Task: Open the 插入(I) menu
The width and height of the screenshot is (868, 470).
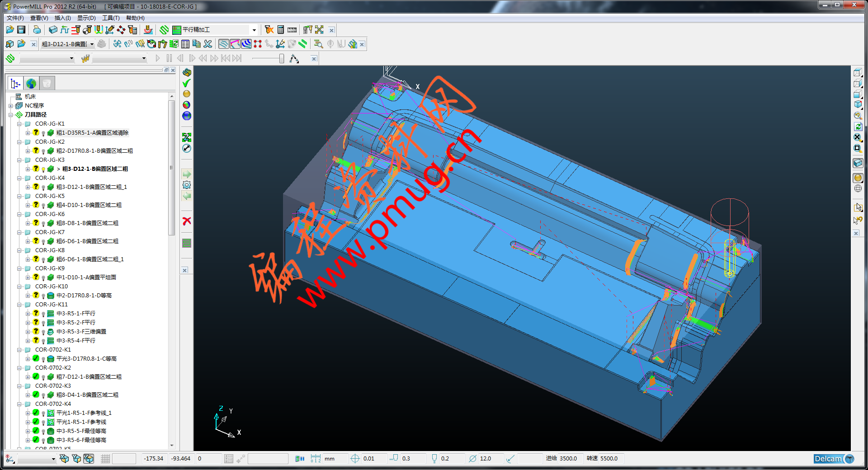Action: click(62, 18)
